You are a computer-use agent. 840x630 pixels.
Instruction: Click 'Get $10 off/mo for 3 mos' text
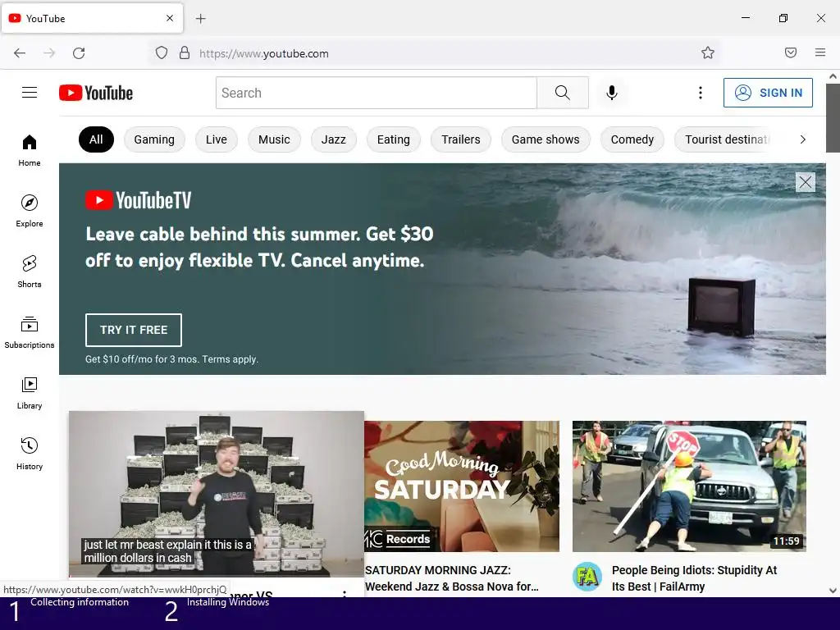171,359
